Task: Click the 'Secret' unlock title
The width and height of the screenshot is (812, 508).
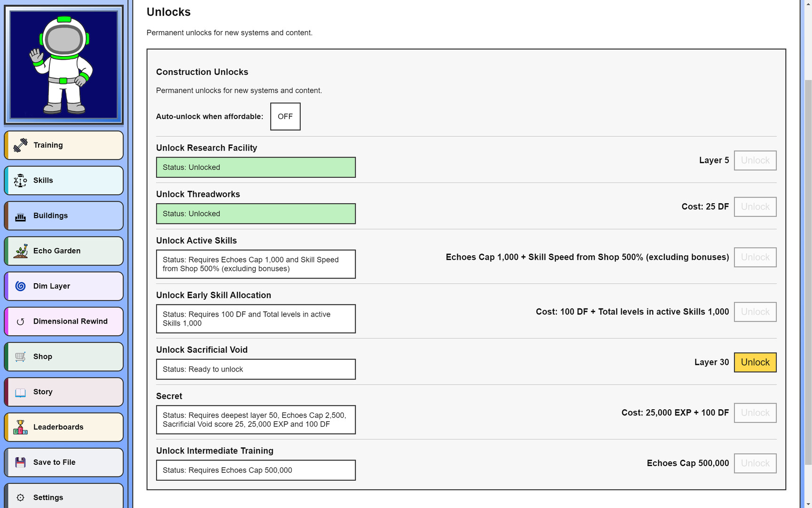Action: click(169, 396)
